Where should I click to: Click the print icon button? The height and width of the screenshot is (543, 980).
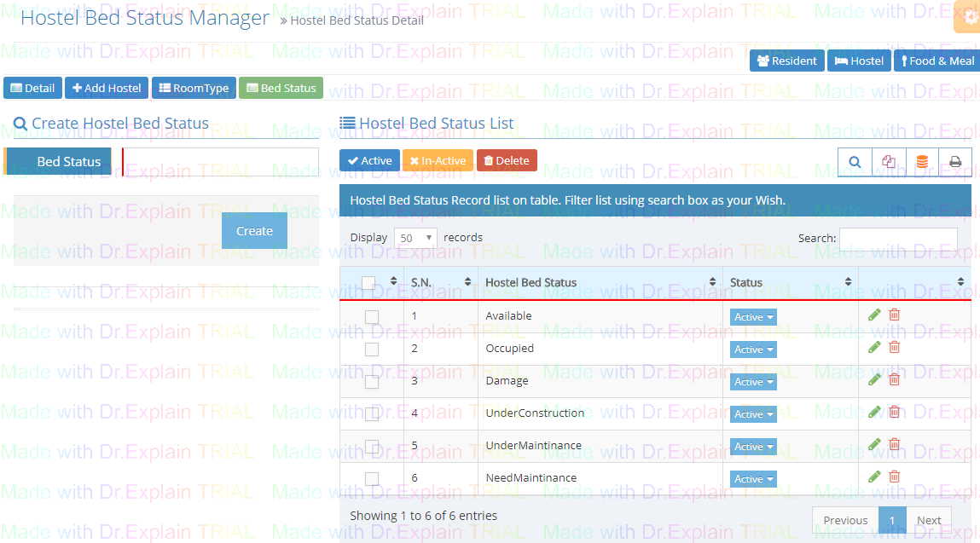click(x=955, y=161)
